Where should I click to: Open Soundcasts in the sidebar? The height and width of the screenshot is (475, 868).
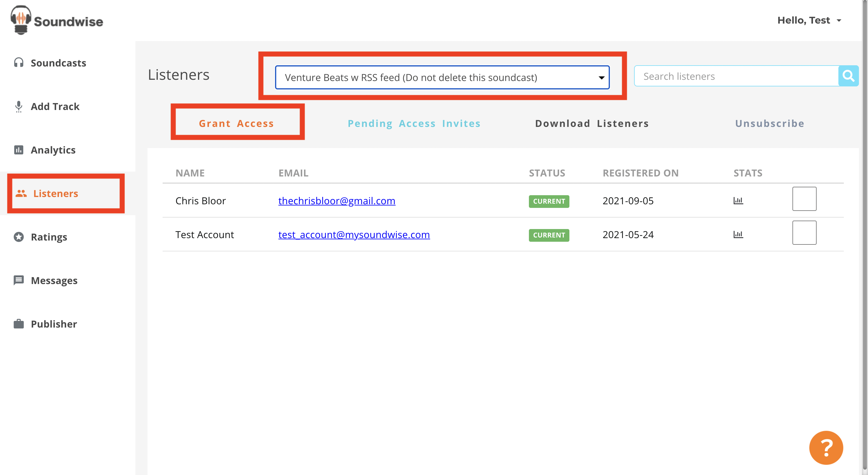coord(58,63)
